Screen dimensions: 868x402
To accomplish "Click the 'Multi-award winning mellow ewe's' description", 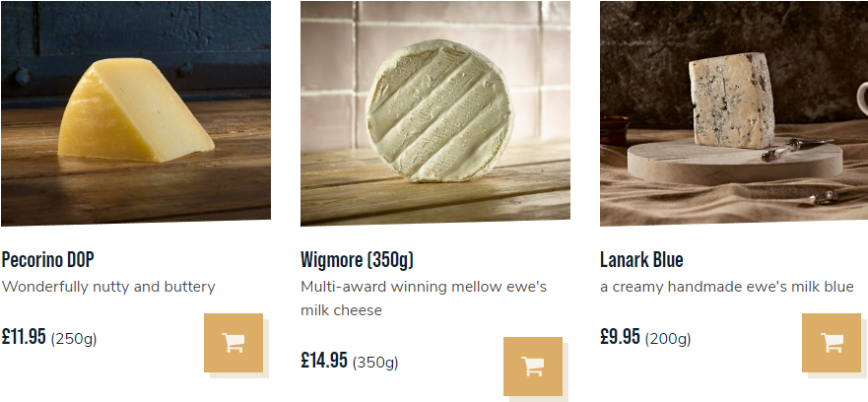I will [424, 287].
